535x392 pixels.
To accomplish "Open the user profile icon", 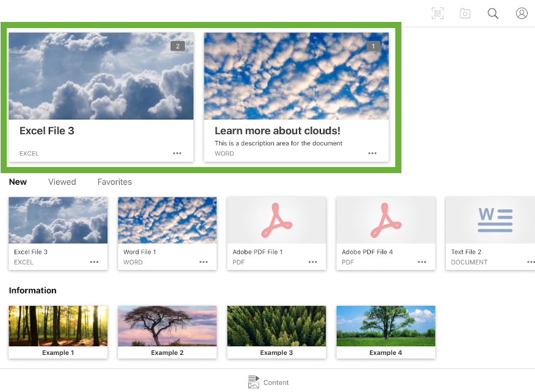I will point(522,13).
